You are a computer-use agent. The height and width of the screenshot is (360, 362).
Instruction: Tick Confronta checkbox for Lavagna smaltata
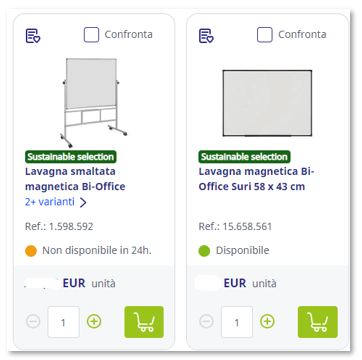91,35
